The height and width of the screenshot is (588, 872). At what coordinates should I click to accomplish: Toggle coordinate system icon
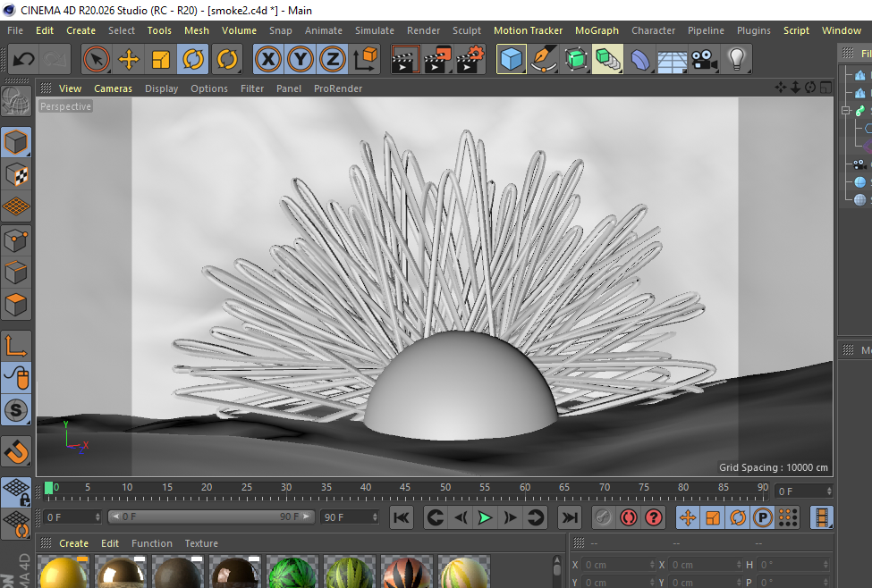(x=366, y=59)
